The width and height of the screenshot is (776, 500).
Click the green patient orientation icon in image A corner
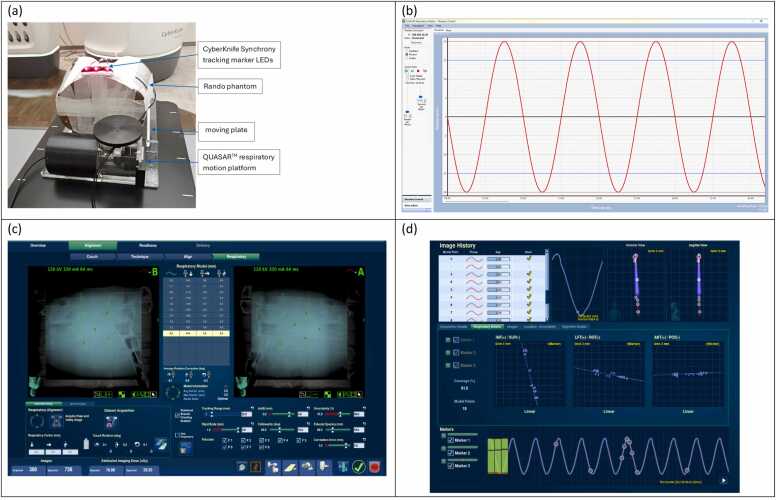point(242,386)
